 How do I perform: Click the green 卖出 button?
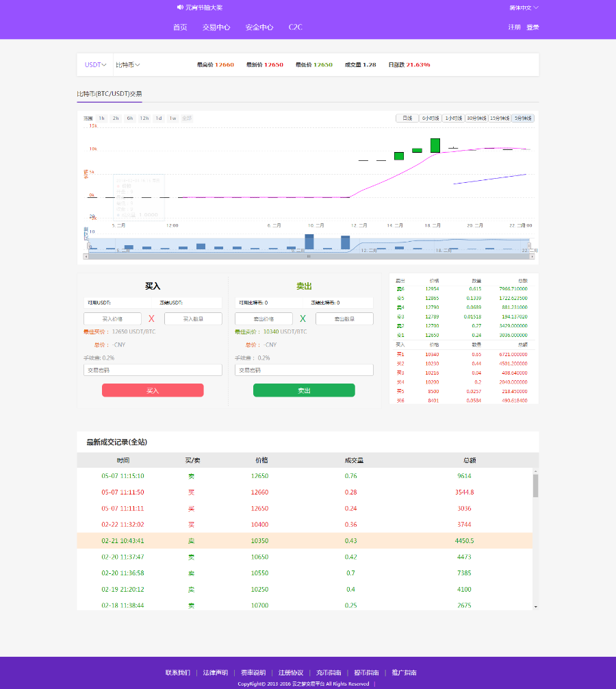pos(304,390)
